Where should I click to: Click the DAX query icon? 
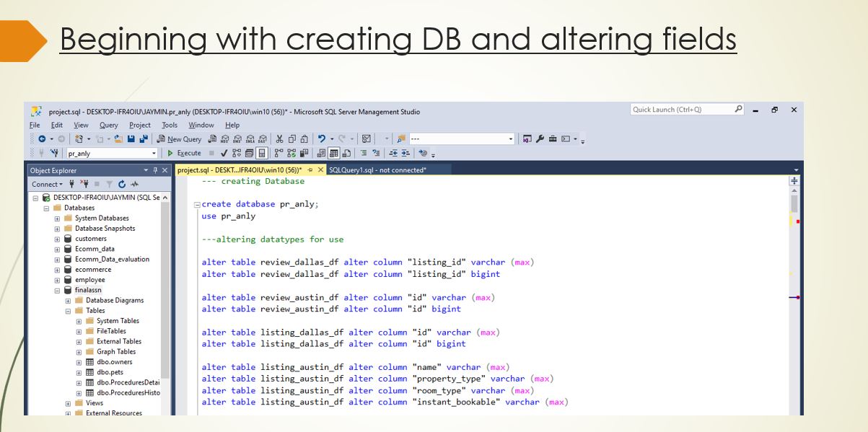point(263,139)
